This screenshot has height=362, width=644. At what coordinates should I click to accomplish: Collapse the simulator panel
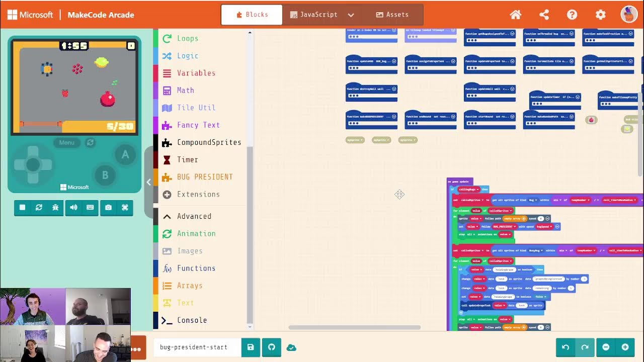click(148, 182)
